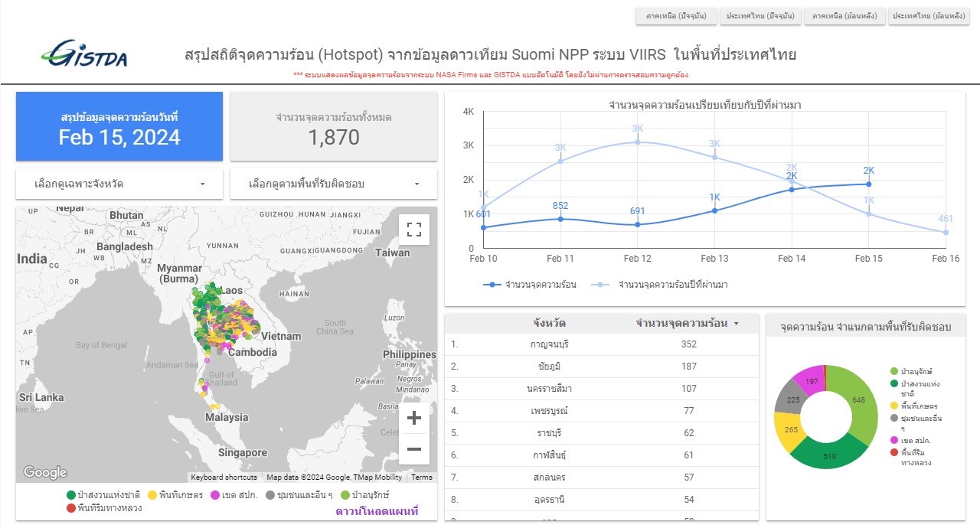Sort the table by the จังหวัด column header
This screenshot has height=528, width=980.
pyautogui.click(x=549, y=323)
